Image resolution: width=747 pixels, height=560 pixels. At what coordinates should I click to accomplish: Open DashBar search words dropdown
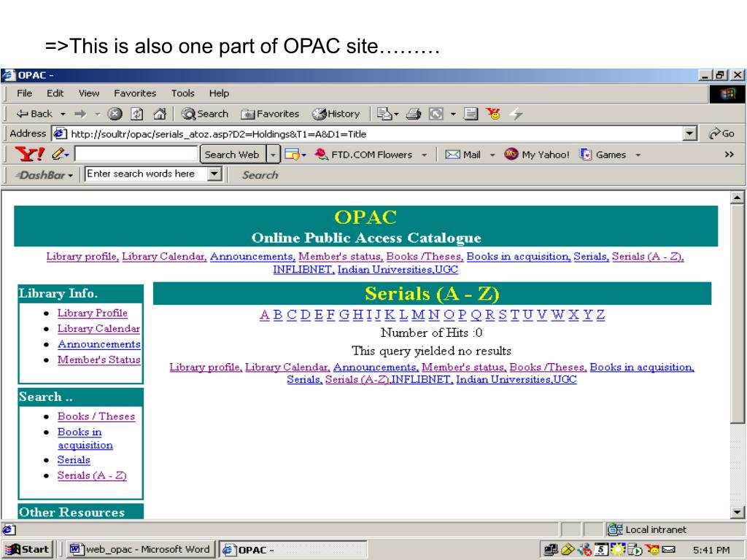click(x=215, y=174)
